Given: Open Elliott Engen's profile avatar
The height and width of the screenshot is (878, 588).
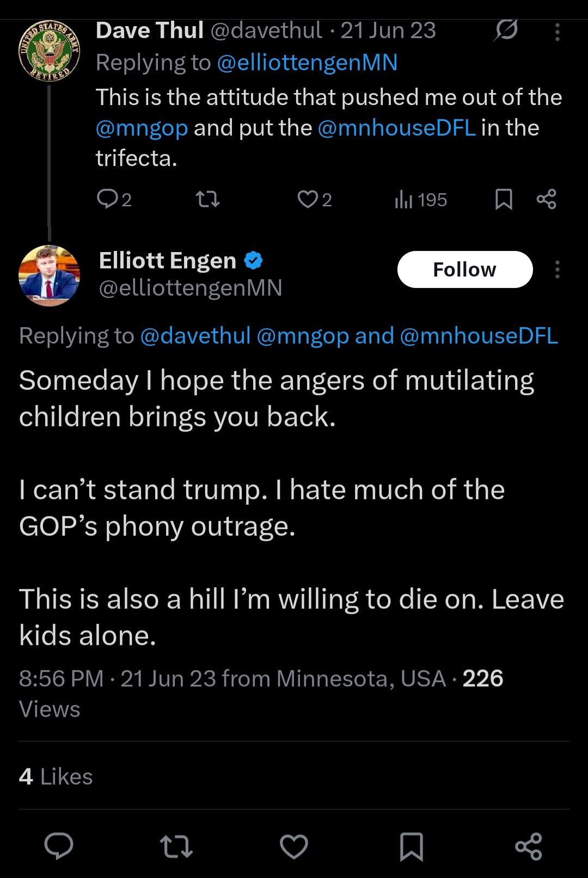Looking at the screenshot, I should pyautogui.click(x=49, y=275).
